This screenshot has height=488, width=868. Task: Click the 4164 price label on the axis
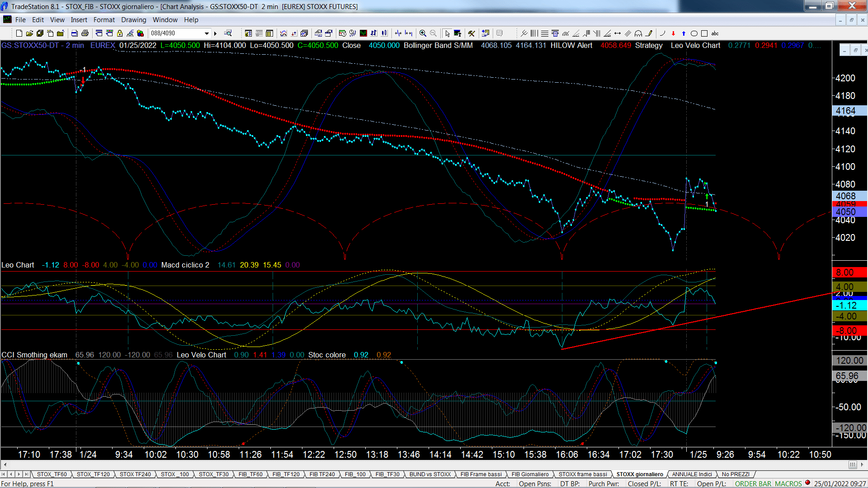point(849,111)
